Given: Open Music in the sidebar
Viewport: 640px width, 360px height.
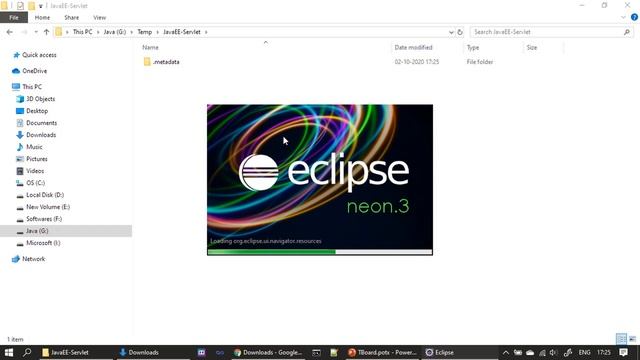Looking at the screenshot, I should pyautogui.click(x=34, y=147).
